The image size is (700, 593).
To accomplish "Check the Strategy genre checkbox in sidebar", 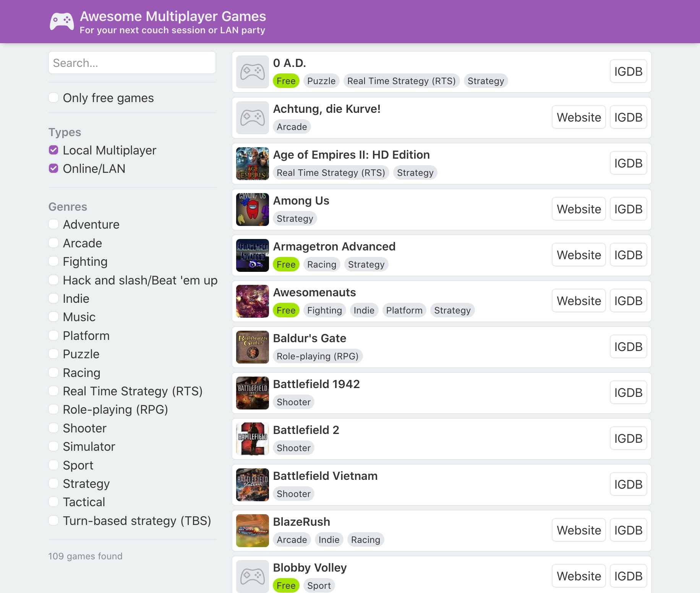I will point(53,483).
